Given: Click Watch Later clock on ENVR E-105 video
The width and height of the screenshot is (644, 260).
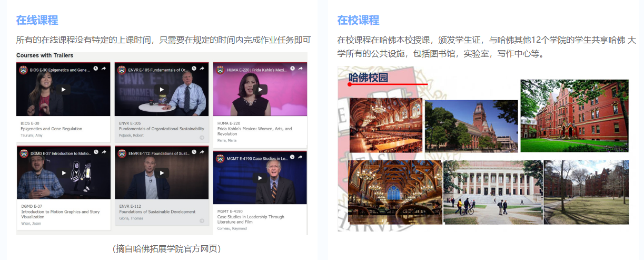Looking at the screenshot, I should 194,69.
